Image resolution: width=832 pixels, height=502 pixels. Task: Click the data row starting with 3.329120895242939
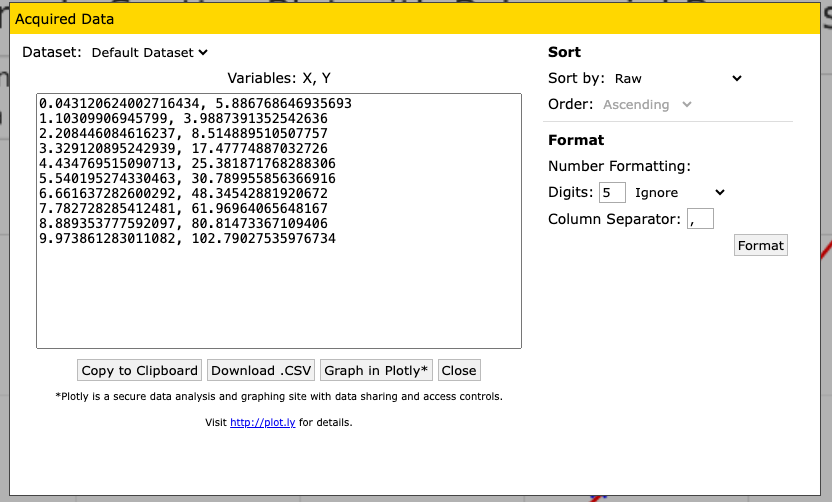[x=183, y=148]
